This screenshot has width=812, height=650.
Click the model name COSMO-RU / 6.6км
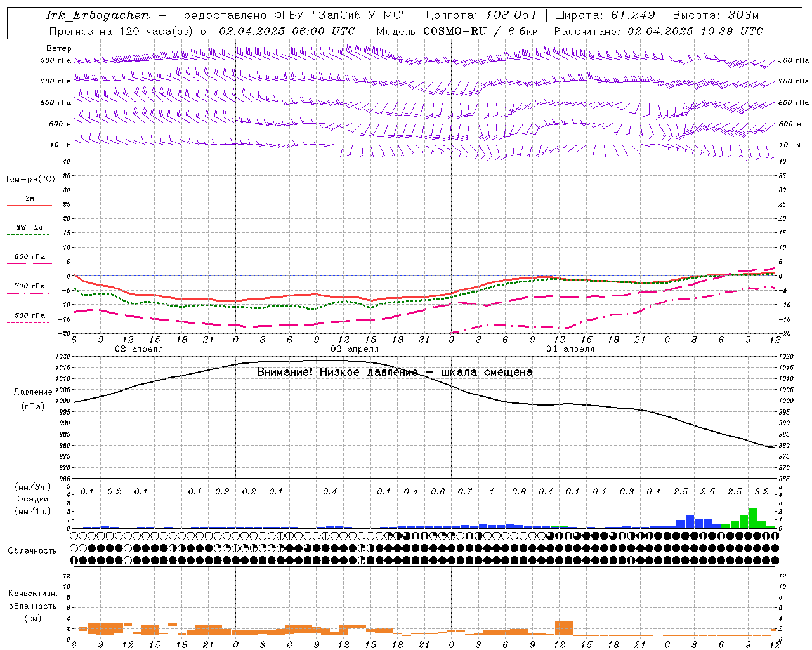[x=481, y=31]
